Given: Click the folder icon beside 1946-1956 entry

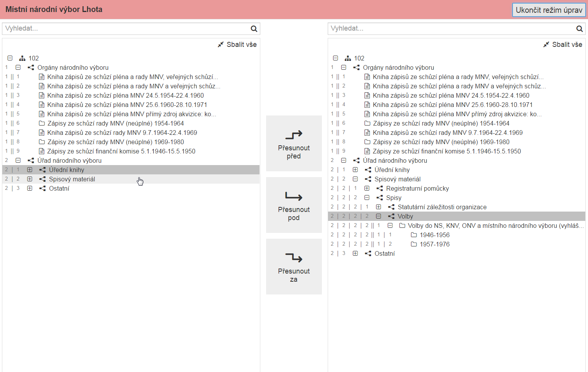Looking at the screenshot, I should 414,235.
